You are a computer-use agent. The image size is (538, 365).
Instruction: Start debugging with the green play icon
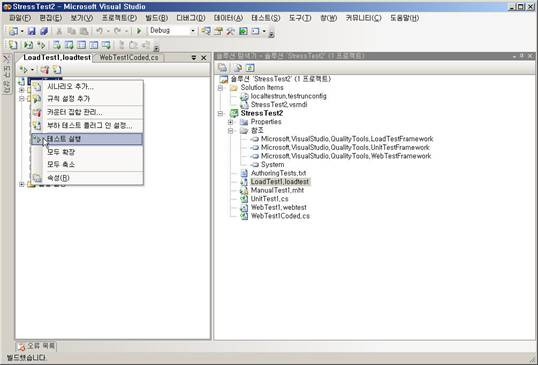point(139,31)
